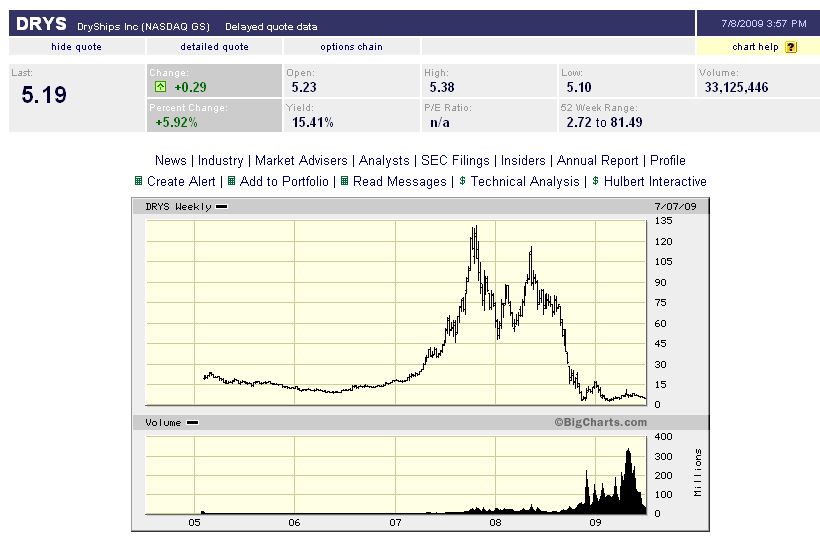Click the chart date 7/07/09
This screenshot has height=547, width=820.
(675, 207)
